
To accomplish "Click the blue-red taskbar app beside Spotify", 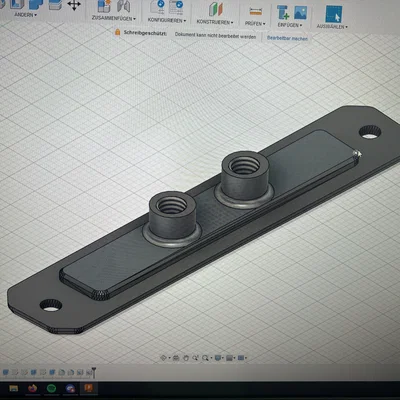I will pyautogui.click(x=70, y=389).
